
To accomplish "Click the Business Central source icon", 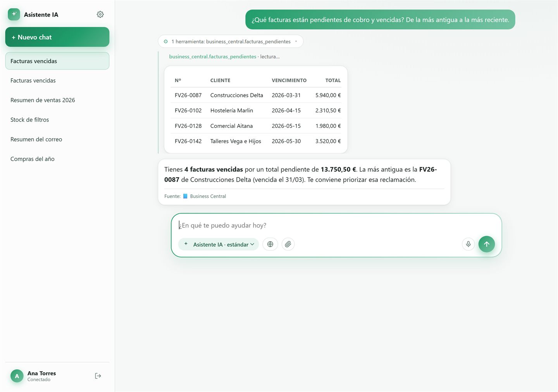I will [185, 196].
